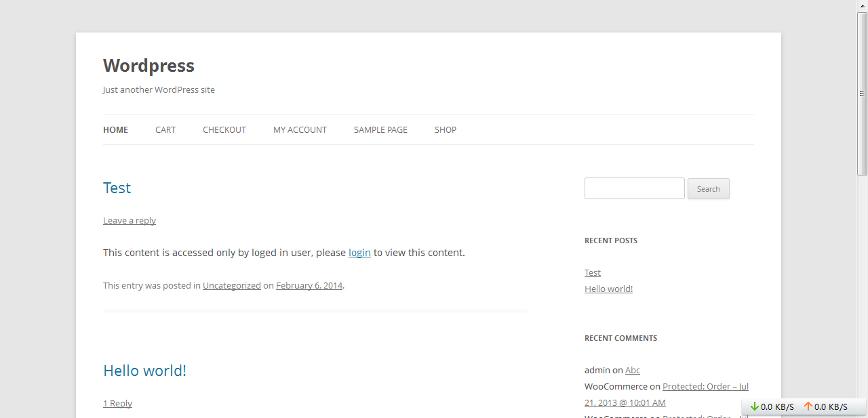Click the green download speed arrow icon
Image resolution: width=868 pixels, height=418 pixels.
coord(754,406)
